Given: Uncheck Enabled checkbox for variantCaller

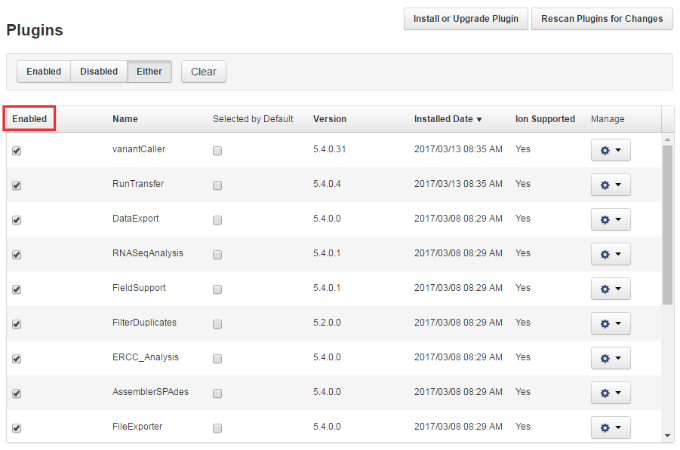Looking at the screenshot, I should coord(16,151).
